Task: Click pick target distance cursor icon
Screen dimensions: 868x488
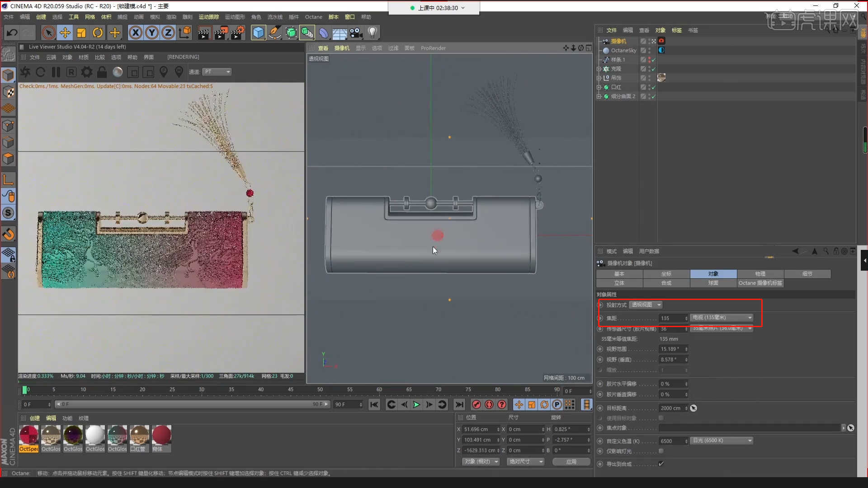Action: pos(693,408)
